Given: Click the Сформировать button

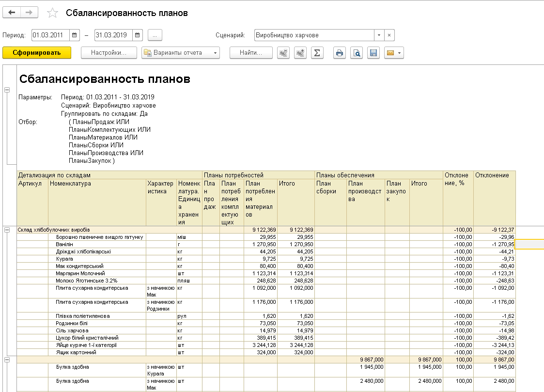Looking at the screenshot, I should coord(37,53).
